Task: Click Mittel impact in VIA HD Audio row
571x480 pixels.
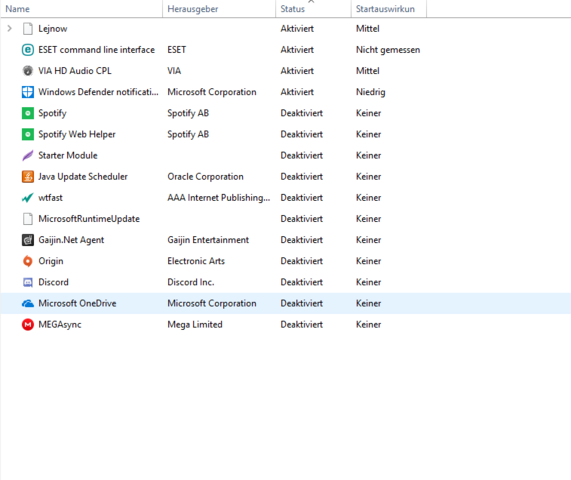Action: 367,71
